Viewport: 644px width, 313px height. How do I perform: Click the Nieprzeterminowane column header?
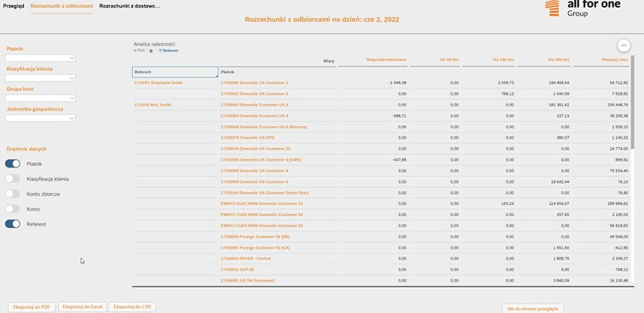386,60
